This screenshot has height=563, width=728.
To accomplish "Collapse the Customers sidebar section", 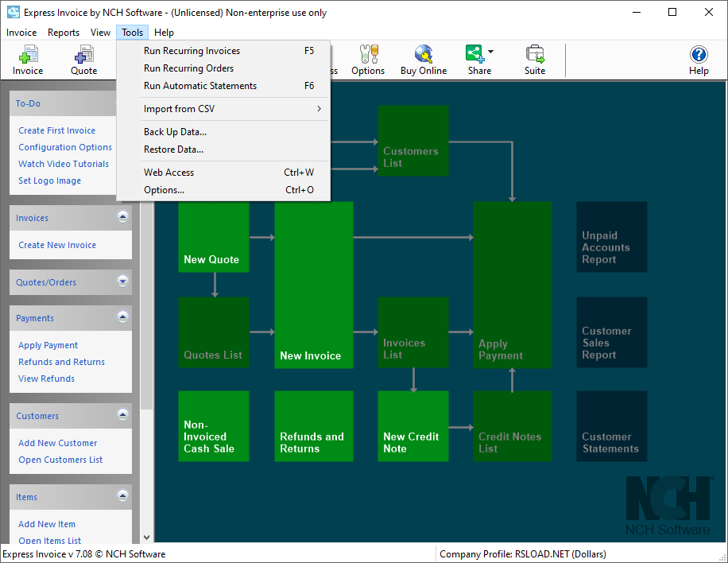I will pos(122,415).
